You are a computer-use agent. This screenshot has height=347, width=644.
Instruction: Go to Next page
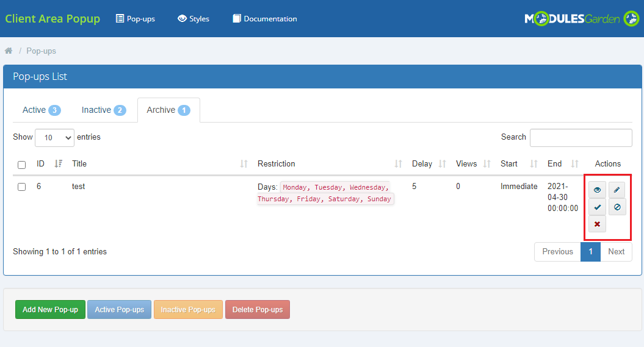tap(616, 252)
